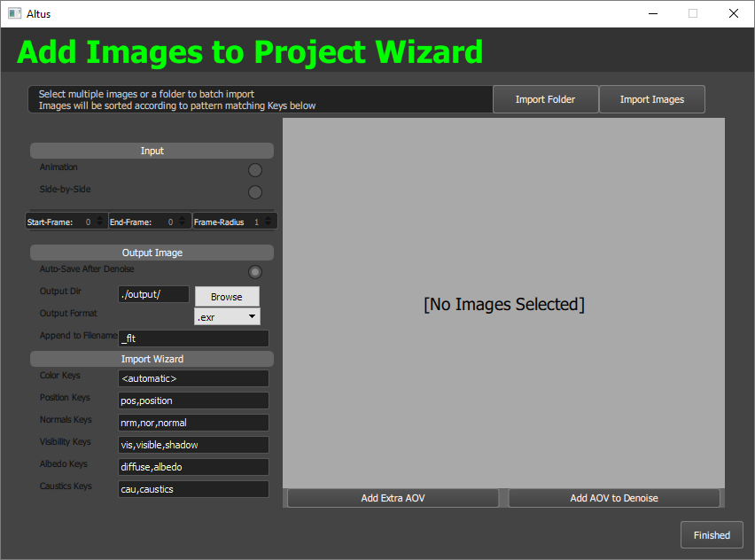Screen dimensions: 755x560
Task: Click the 'Side-by-Side' label text
Action: (65, 190)
